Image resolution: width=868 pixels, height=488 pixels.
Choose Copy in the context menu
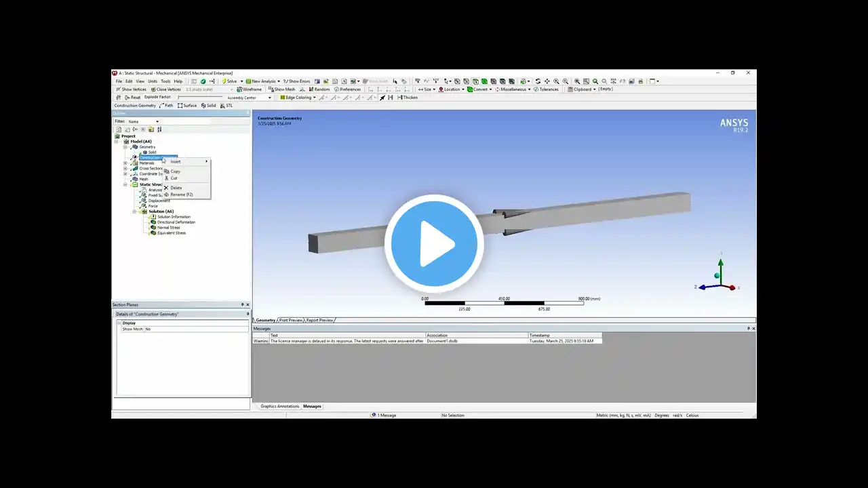186,171
